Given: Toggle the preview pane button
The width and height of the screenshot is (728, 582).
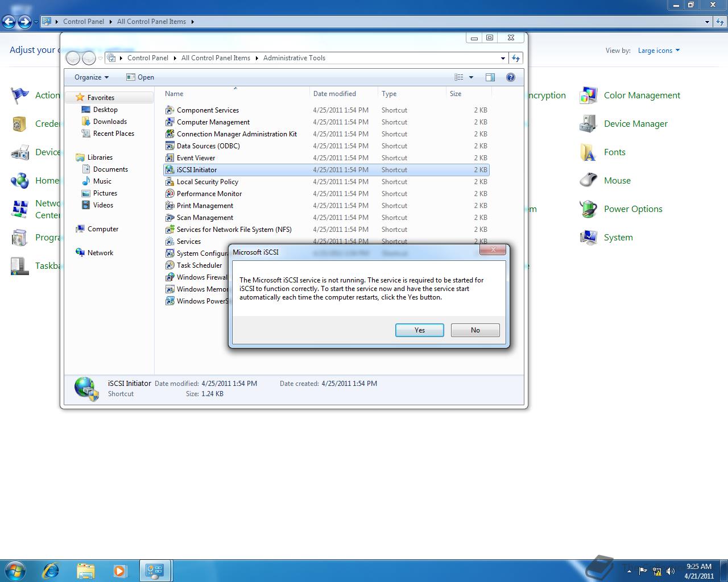Looking at the screenshot, I should [490, 77].
